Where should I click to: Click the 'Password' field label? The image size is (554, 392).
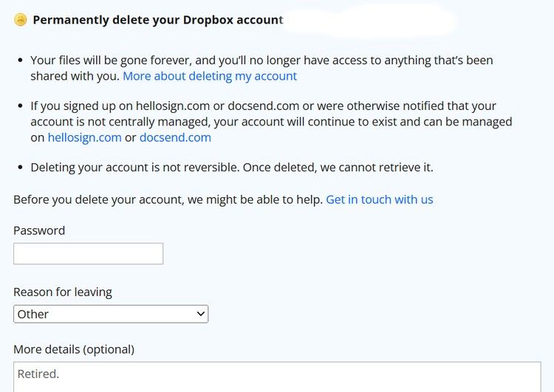click(x=39, y=230)
